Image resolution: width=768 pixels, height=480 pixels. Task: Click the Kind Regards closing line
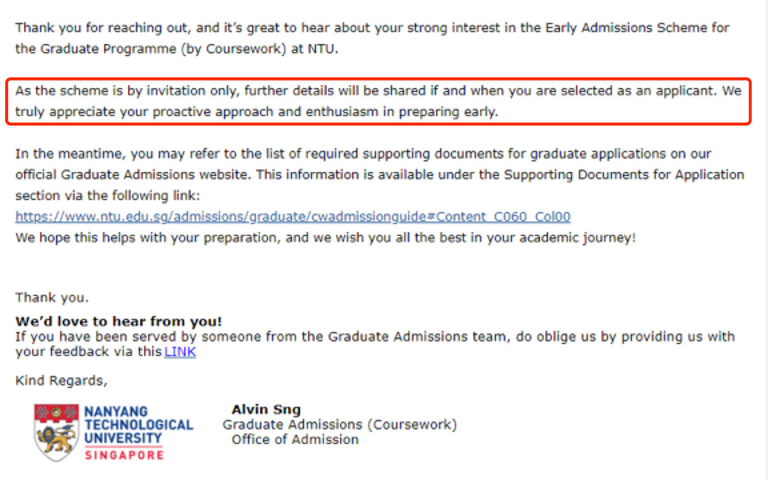(x=61, y=381)
